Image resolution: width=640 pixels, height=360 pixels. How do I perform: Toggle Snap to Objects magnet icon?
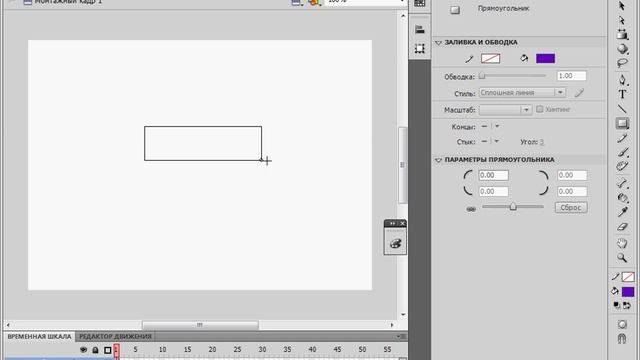click(x=622, y=339)
